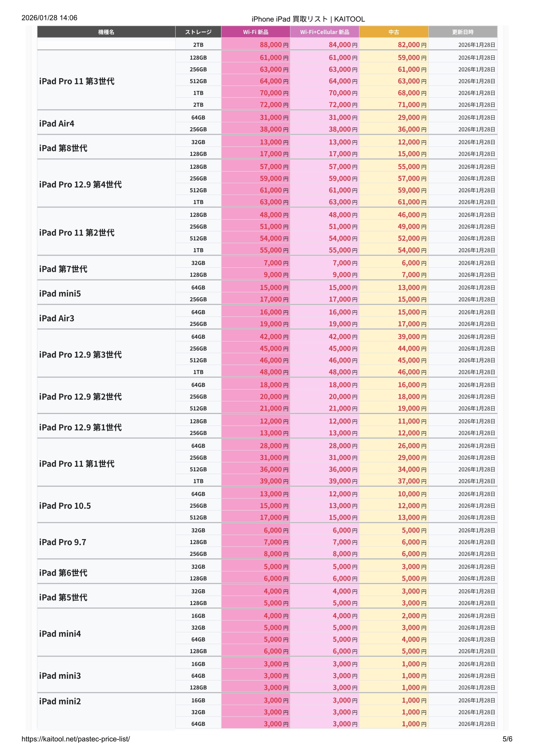
Task: Click the iPad mini5 model name
Action: point(60,293)
